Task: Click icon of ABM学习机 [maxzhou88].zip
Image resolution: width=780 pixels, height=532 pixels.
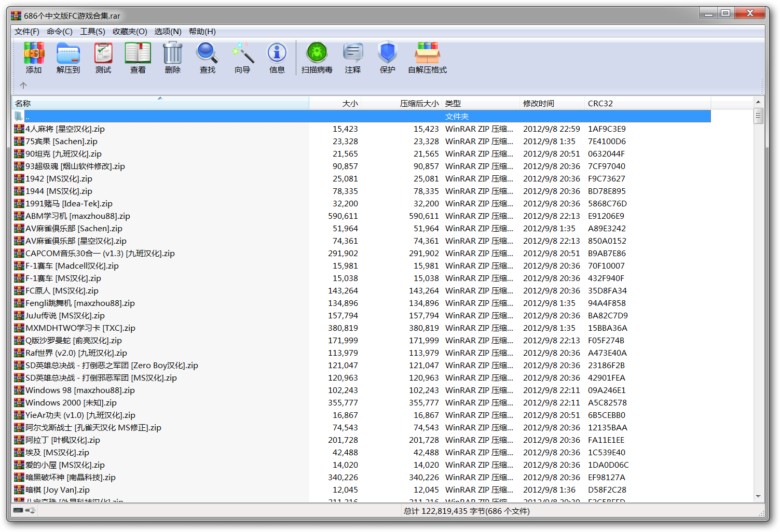Action: point(19,216)
